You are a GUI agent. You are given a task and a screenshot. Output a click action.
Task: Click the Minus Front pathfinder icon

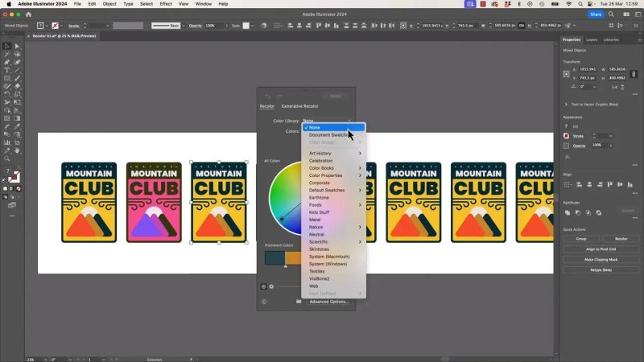[x=578, y=212]
